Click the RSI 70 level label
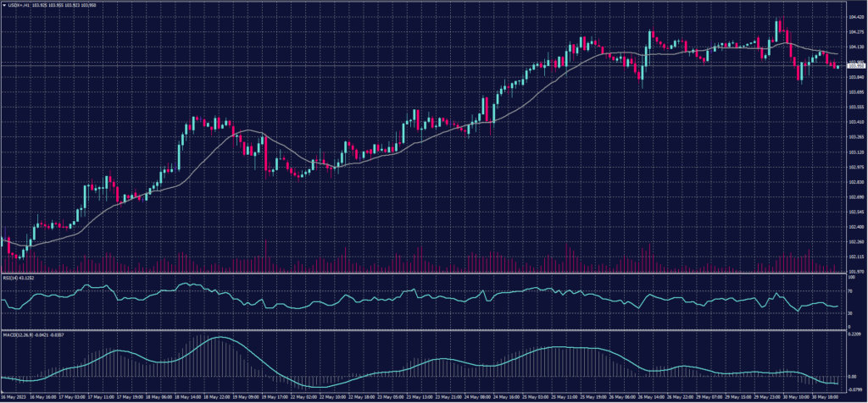 point(850,290)
